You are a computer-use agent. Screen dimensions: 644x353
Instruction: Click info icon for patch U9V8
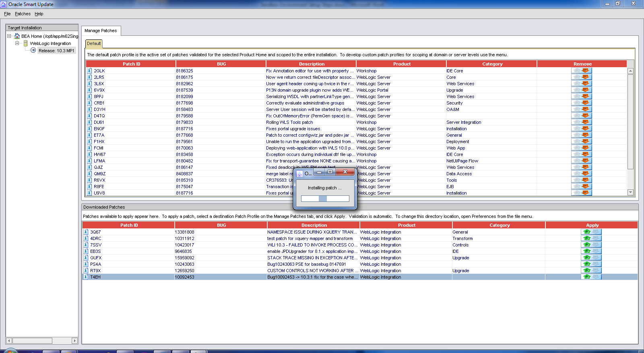pos(90,193)
